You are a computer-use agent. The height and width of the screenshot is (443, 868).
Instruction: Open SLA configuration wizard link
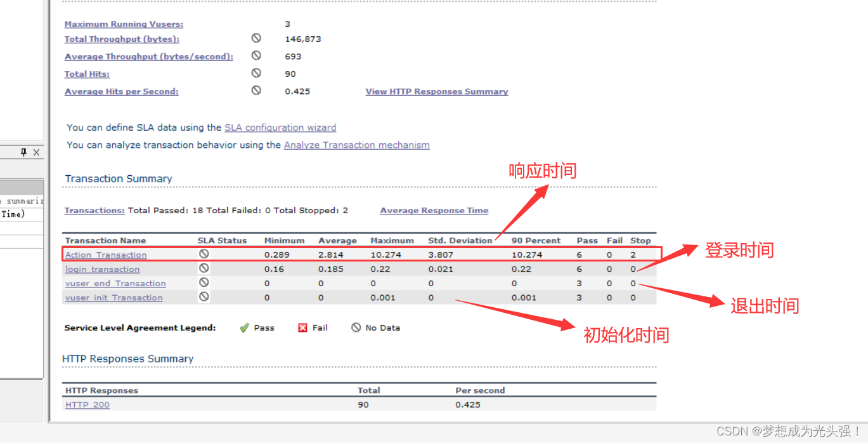[280, 128]
